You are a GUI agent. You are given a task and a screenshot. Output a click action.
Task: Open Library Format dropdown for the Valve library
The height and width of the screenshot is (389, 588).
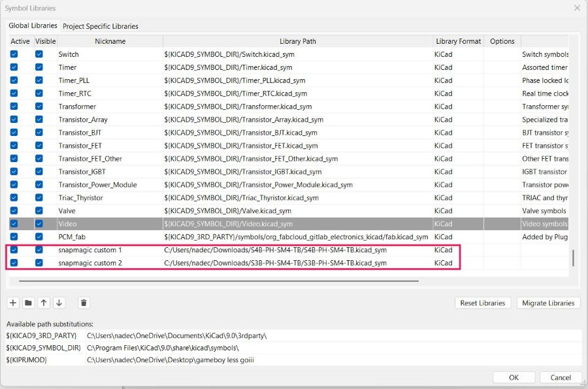(457, 211)
